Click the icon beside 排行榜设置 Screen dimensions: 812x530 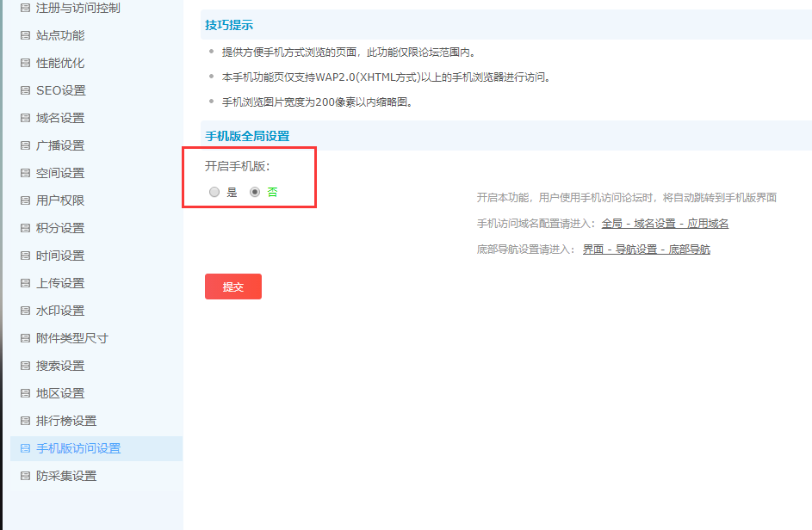25,420
